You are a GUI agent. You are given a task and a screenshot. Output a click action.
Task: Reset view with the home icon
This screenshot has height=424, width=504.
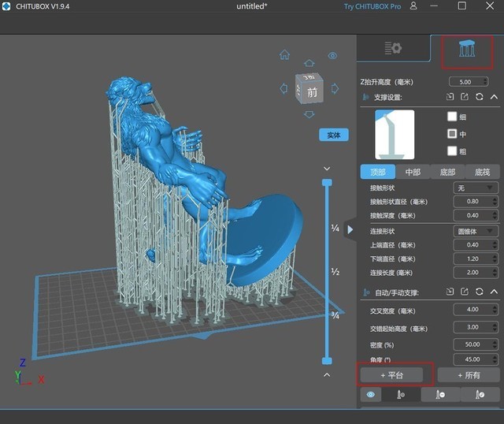[x=284, y=56]
